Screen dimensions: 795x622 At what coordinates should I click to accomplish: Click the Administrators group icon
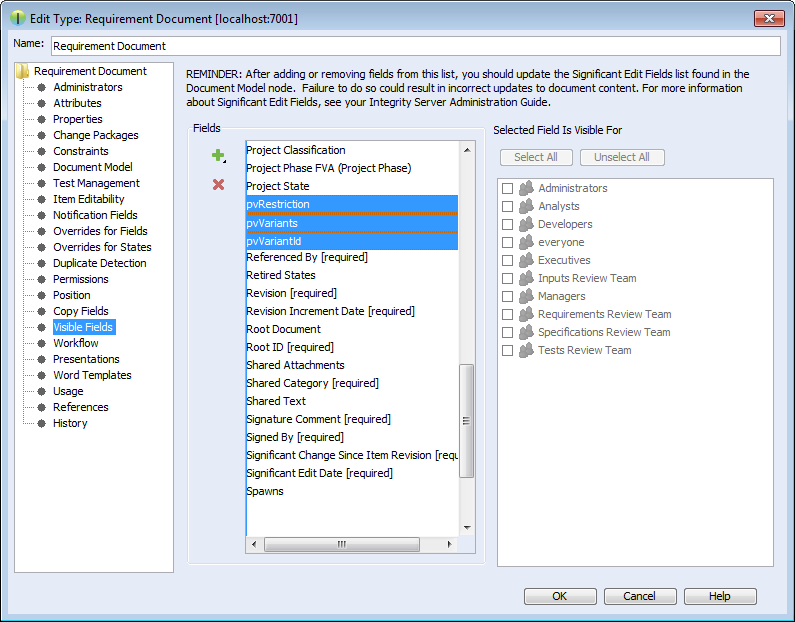pyautogui.click(x=526, y=188)
